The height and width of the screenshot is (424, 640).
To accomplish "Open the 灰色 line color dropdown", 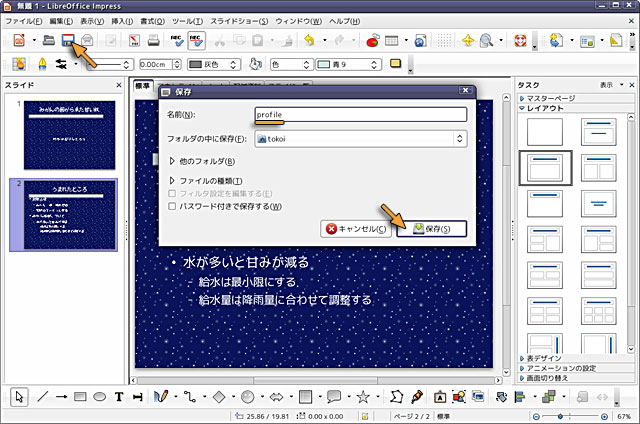I will (216, 64).
